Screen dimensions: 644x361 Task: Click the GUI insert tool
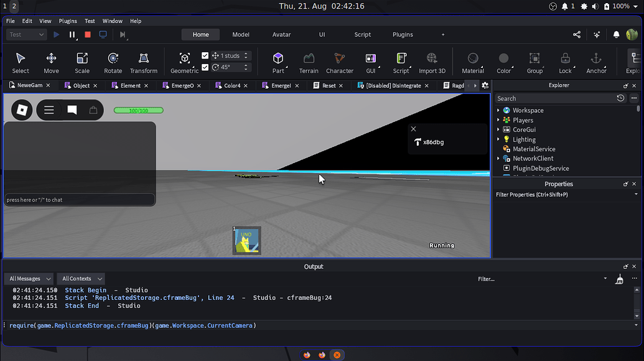371,63
